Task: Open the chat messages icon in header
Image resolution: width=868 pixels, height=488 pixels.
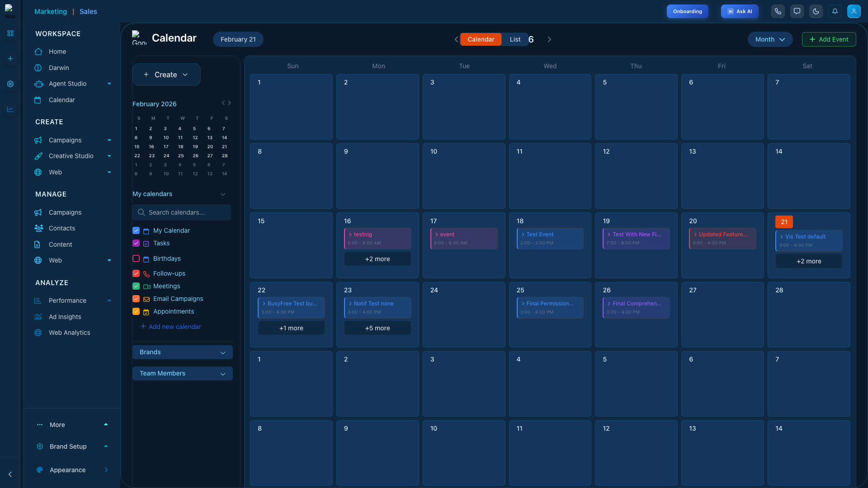Action: click(797, 11)
